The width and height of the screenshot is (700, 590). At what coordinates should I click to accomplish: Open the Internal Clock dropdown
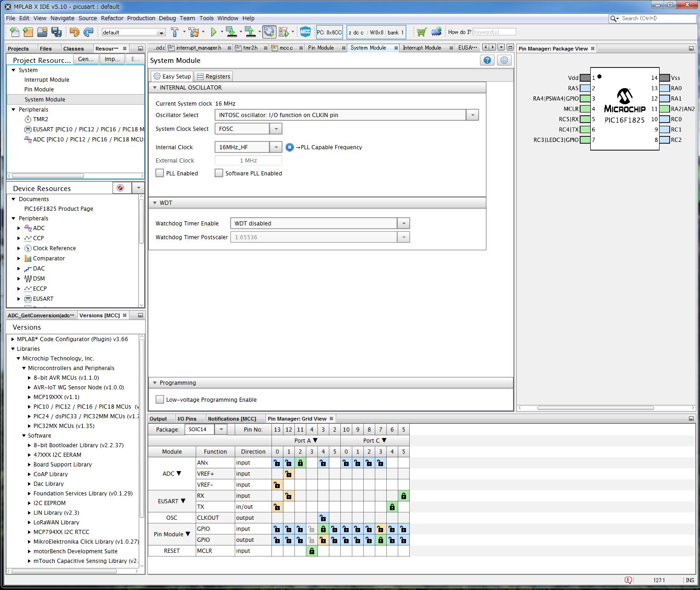pyautogui.click(x=276, y=147)
